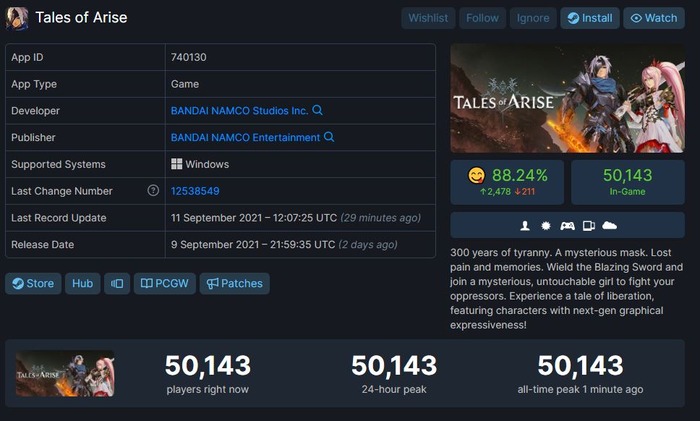Click the positive reviews count 2,478
This screenshot has width=700, height=421.
495,192
